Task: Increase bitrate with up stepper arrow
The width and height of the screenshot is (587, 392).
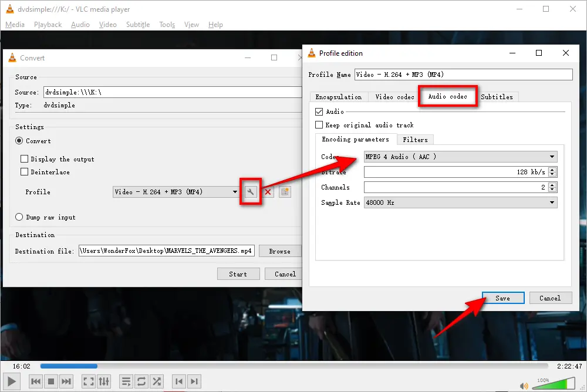Action: [x=552, y=170]
